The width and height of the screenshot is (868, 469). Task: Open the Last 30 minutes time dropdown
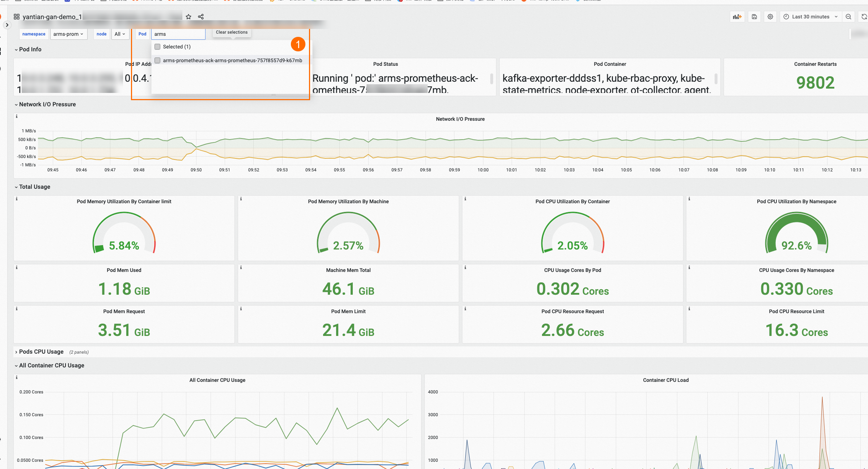pyautogui.click(x=810, y=17)
